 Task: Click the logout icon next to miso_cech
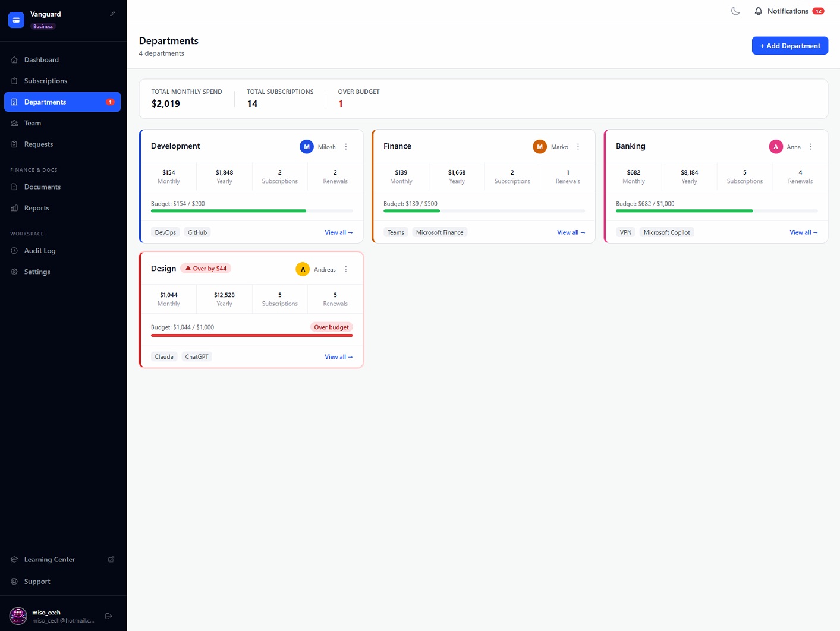(x=109, y=616)
